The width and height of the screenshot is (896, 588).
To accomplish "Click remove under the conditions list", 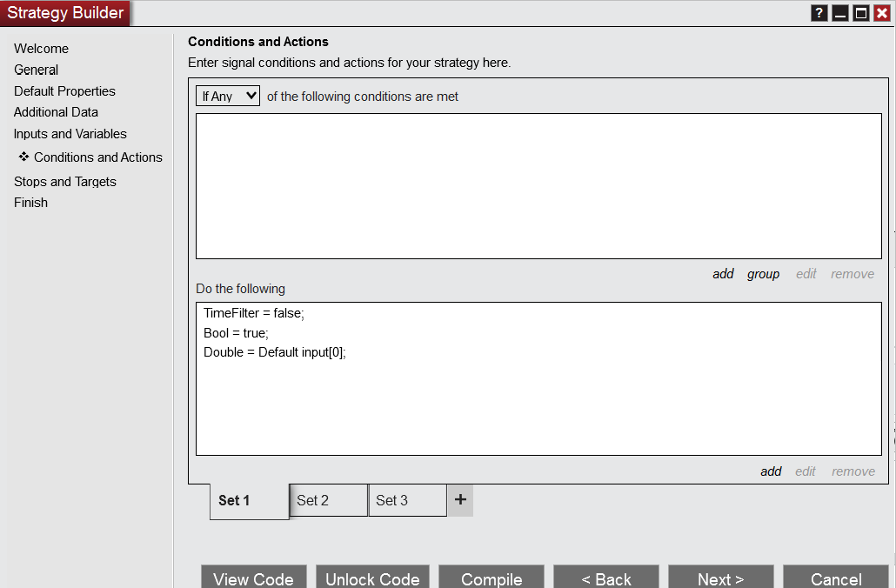I will pos(852,274).
